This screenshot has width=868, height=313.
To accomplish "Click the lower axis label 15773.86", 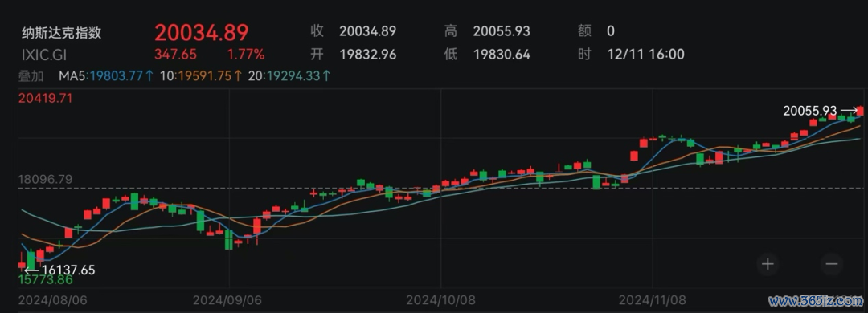I will (x=45, y=280).
